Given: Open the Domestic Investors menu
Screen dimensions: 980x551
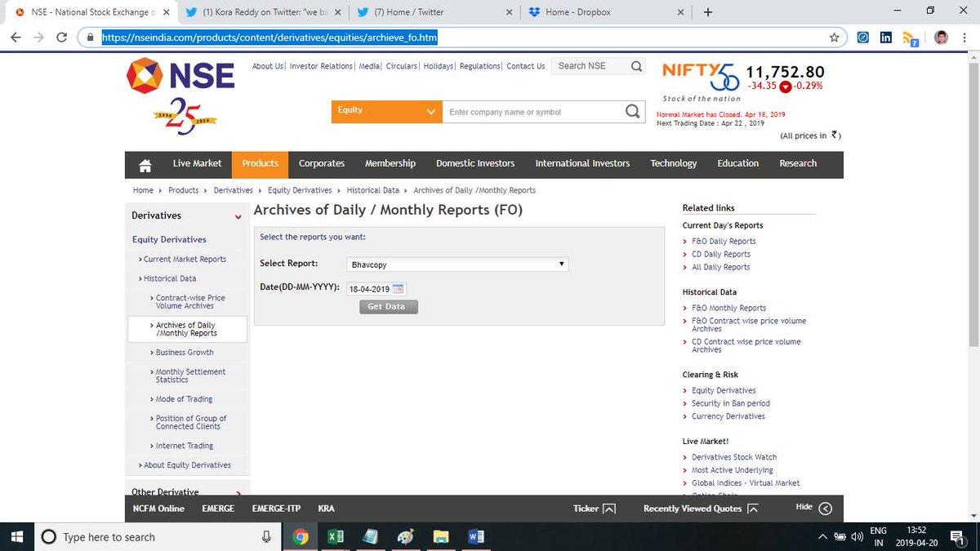Looking at the screenshot, I should pyautogui.click(x=475, y=163).
